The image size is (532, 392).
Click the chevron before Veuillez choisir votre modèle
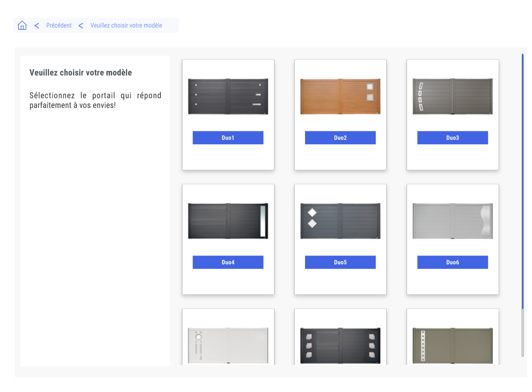pos(81,26)
